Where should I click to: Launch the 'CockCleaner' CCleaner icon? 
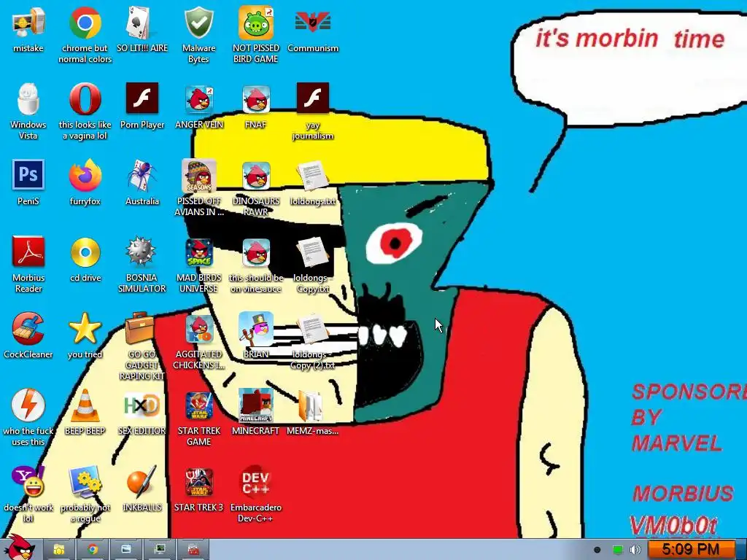tap(28, 329)
